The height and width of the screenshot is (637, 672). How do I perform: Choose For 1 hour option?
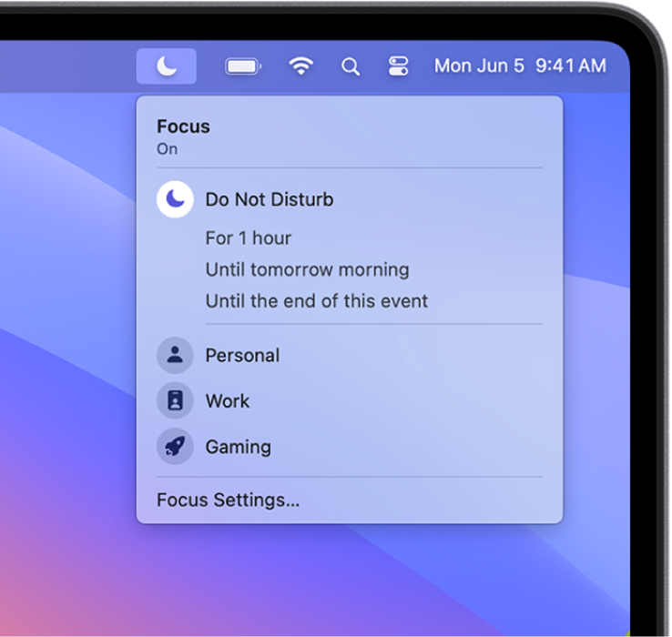249,238
